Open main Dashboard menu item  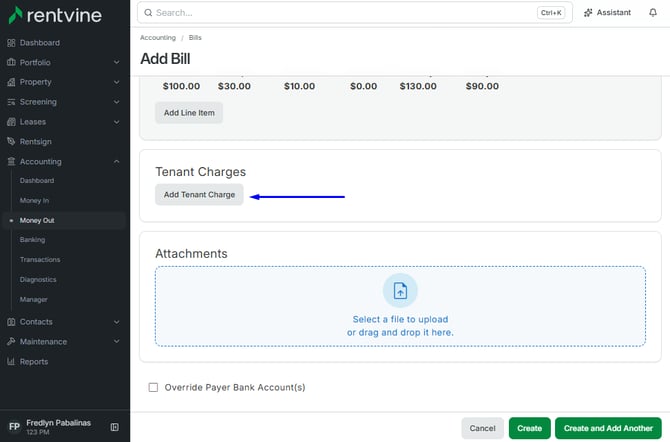point(39,43)
